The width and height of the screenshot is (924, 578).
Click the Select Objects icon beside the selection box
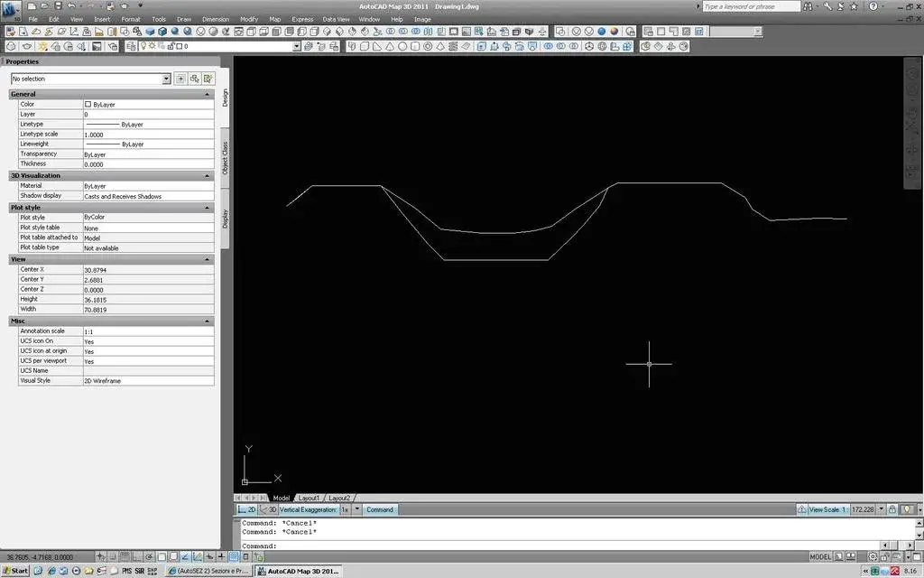click(x=195, y=79)
